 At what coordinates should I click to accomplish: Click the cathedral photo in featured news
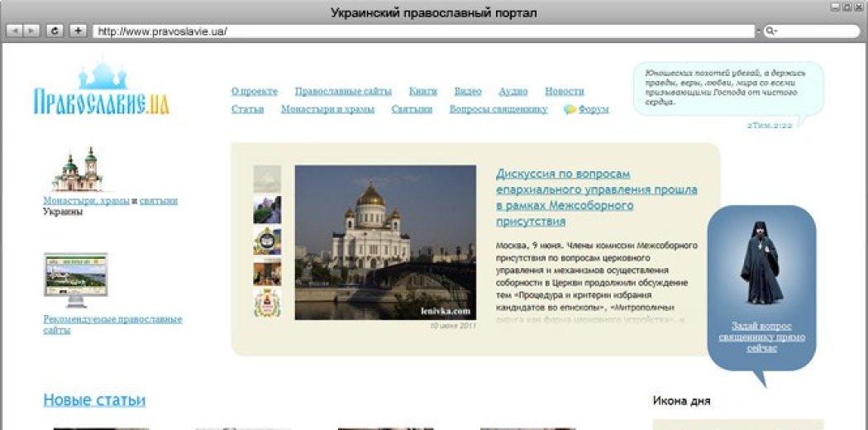point(385,242)
